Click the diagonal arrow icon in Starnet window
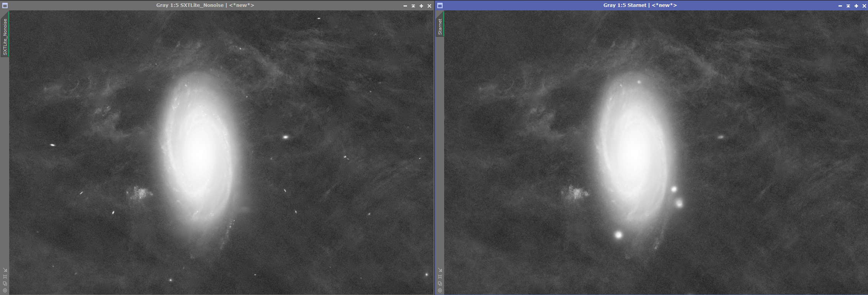The image size is (868, 295). pos(440,270)
